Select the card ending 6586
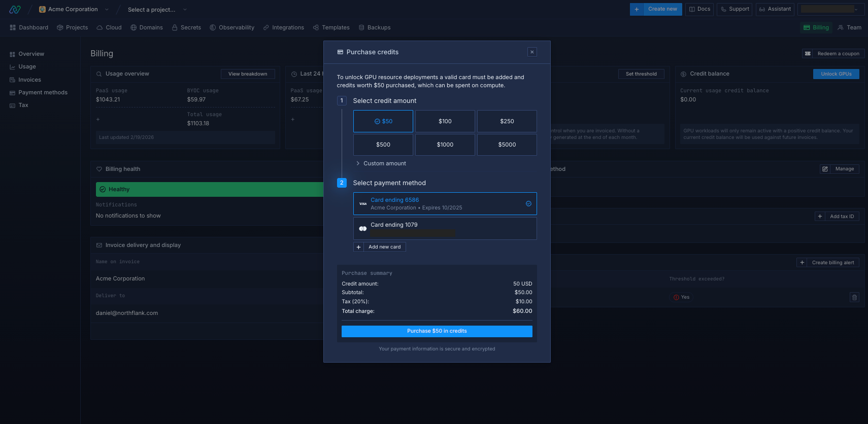868x424 pixels. pyautogui.click(x=445, y=203)
